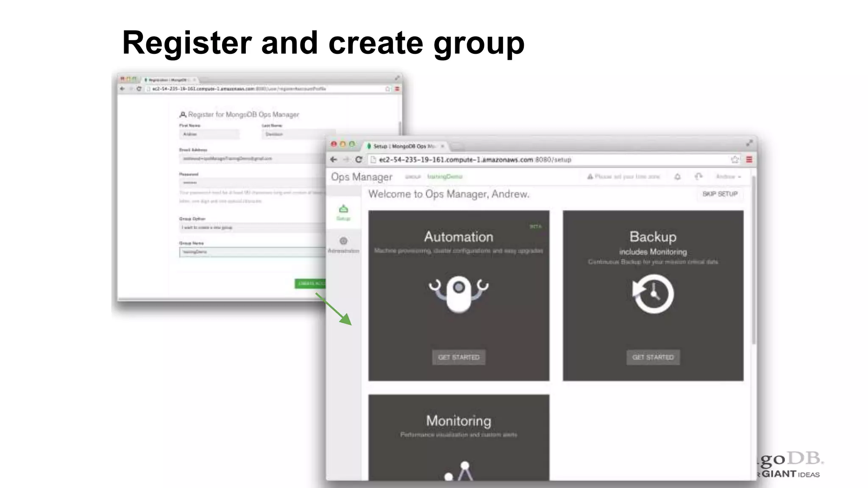Select the Setup | MongoDB Ops Manager tab

coord(403,146)
